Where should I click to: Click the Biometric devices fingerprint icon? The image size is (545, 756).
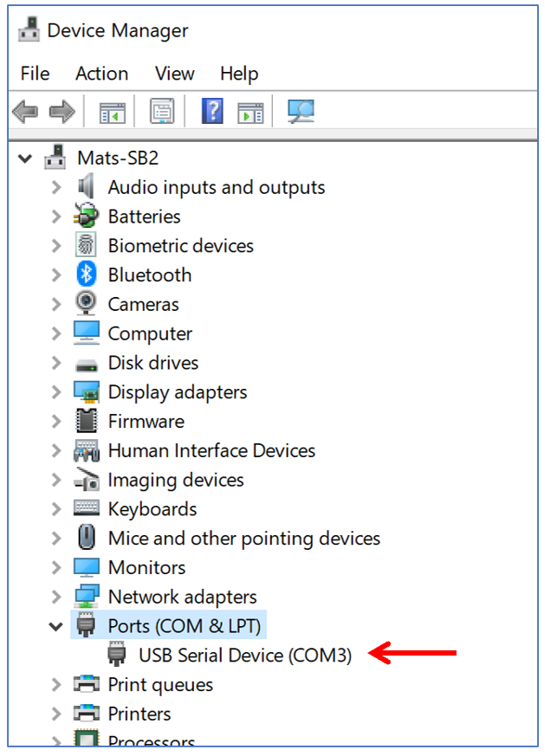86,246
